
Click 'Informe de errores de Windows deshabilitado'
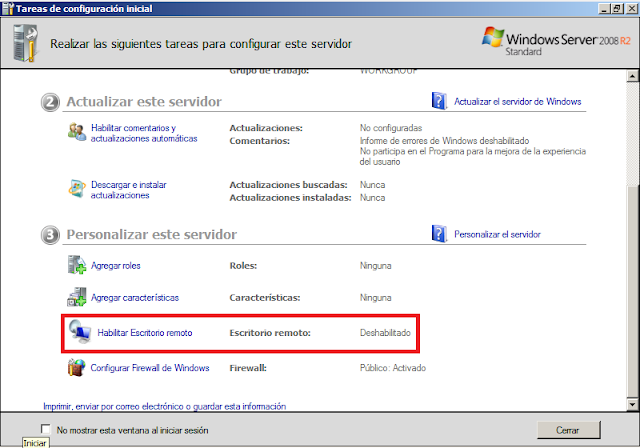click(x=444, y=141)
